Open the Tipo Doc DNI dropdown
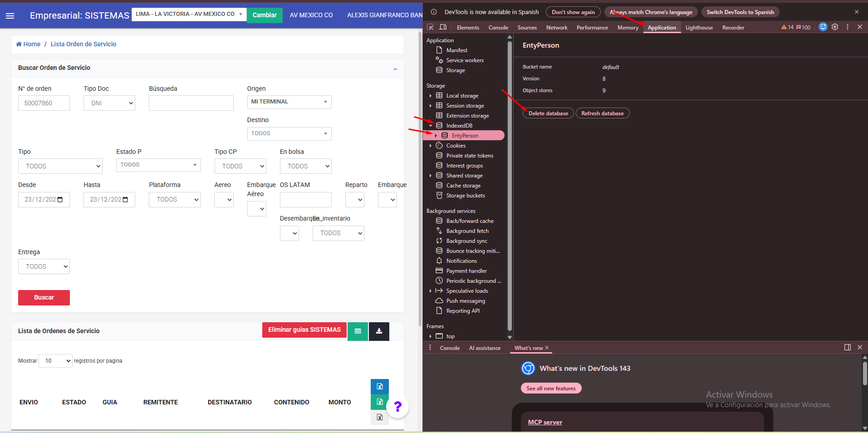Image resolution: width=868 pixels, height=433 pixels. 109,103
